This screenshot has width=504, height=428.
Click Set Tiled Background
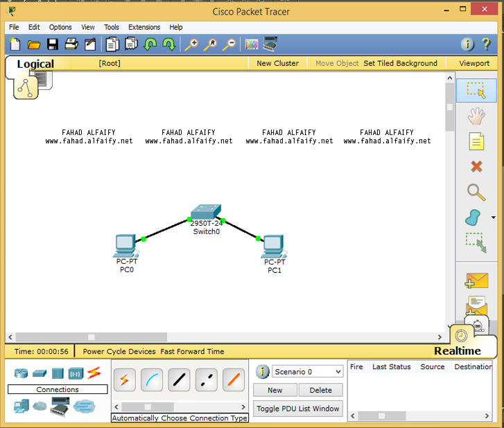pos(400,63)
